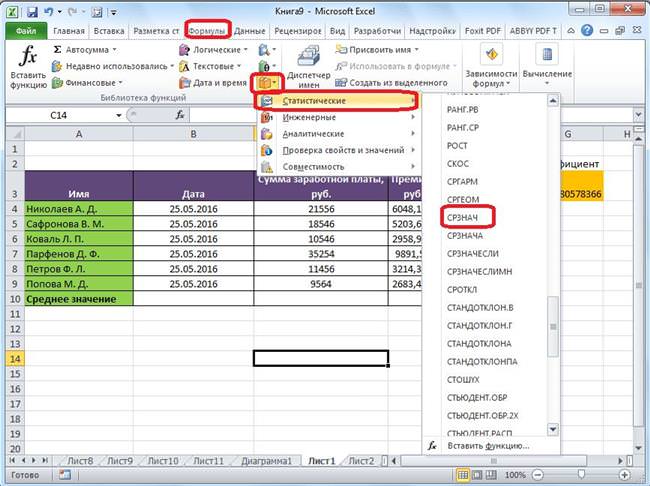
Task: Choose the СРЗНАЧ function
Action: click(x=462, y=218)
